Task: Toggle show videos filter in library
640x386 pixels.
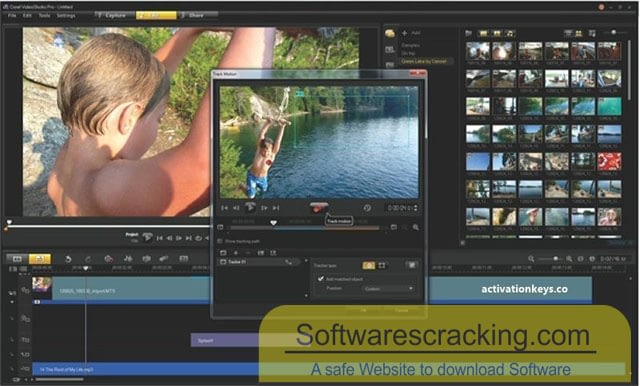Action: [484, 33]
